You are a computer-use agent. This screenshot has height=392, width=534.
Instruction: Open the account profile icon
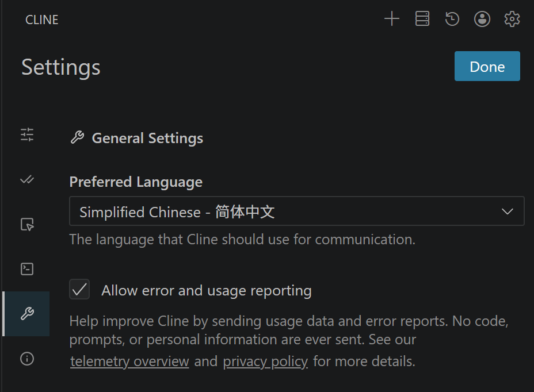pyautogui.click(x=482, y=19)
